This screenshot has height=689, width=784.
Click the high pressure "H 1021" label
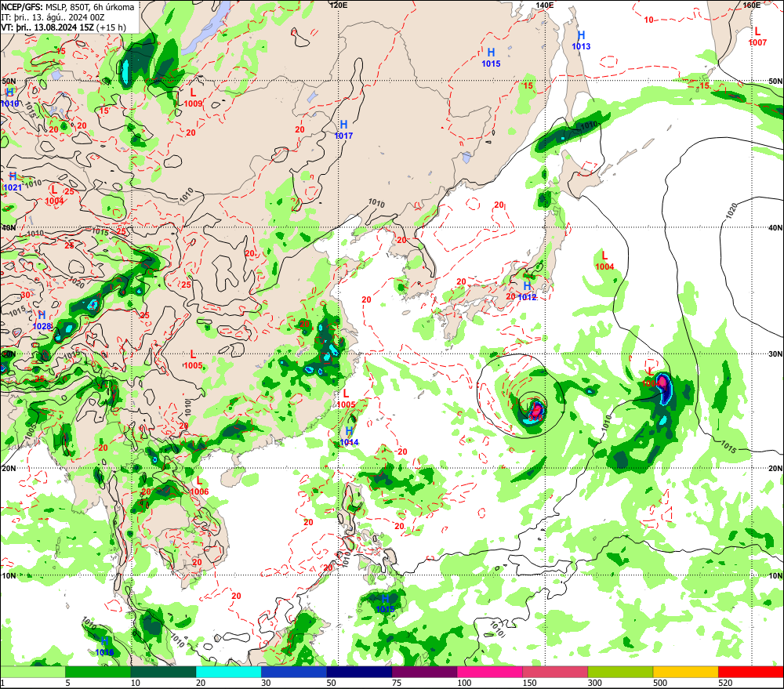pyautogui.click(x=13, y=182)
